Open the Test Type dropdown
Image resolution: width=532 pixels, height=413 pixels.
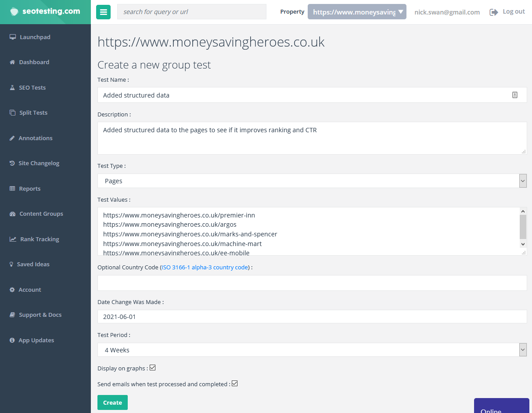pyautogui.click(x=312, y=181)
